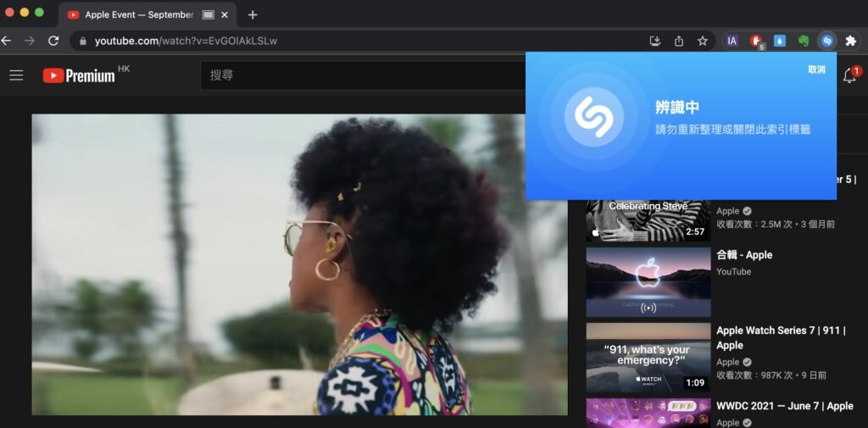The height and width of the screenshot is (428, 868).
Task: Open the Chrome Extensions puzzle menu
Action: pos(851,41)
